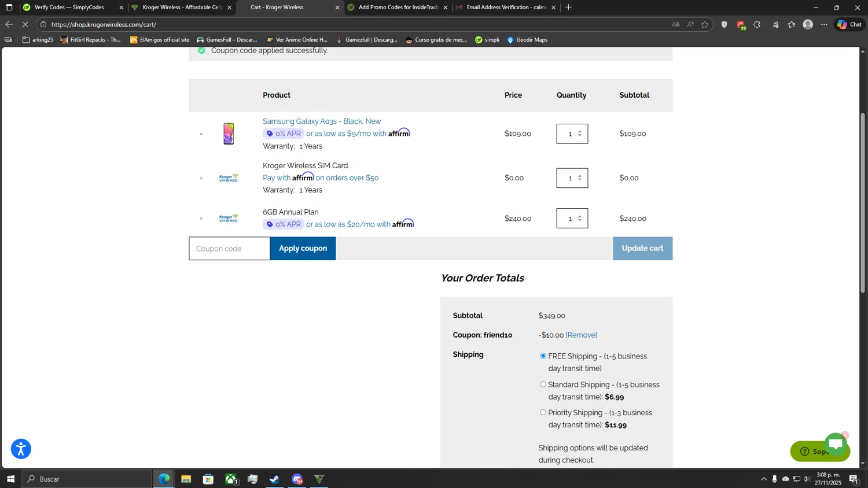
Task: Open Microsoft Store from taskbar
Action: click(208, 479)
